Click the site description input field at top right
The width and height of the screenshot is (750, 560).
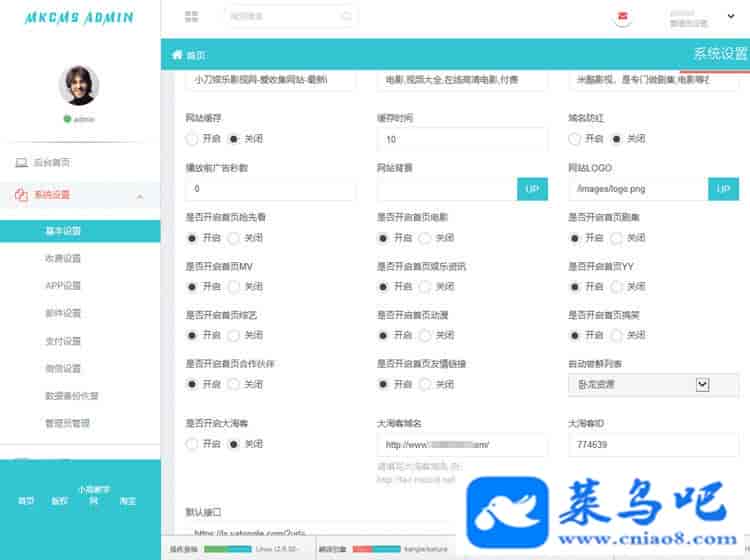653,80
